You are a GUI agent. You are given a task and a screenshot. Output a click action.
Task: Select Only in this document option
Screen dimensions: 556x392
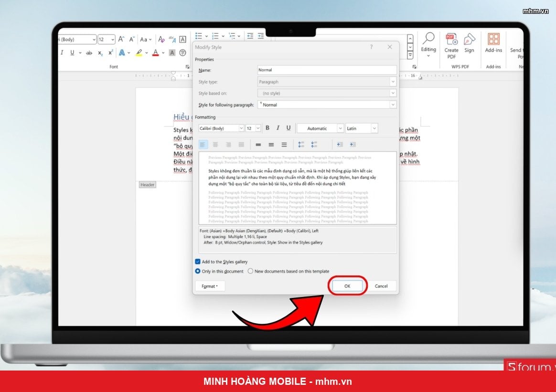(197, 271)
